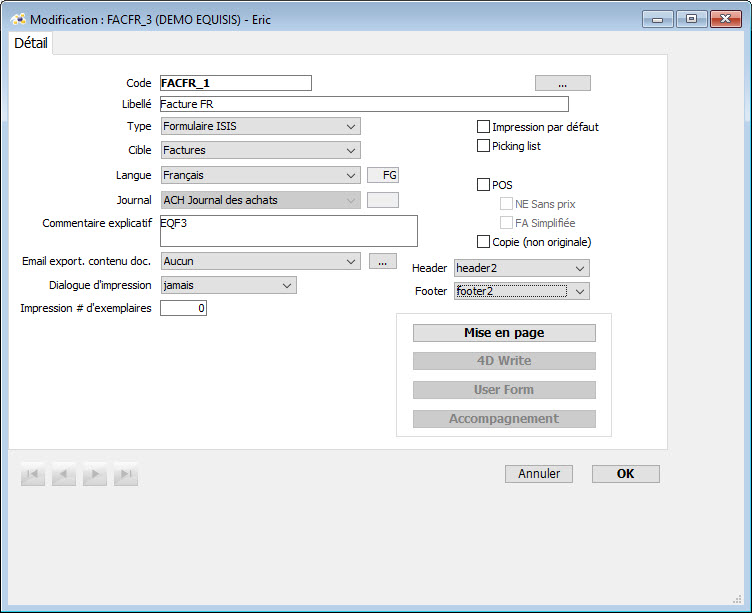Enable Copie (non originale) checkbox
This screenshot has height=613, width=752.
(x=484, y=242)
